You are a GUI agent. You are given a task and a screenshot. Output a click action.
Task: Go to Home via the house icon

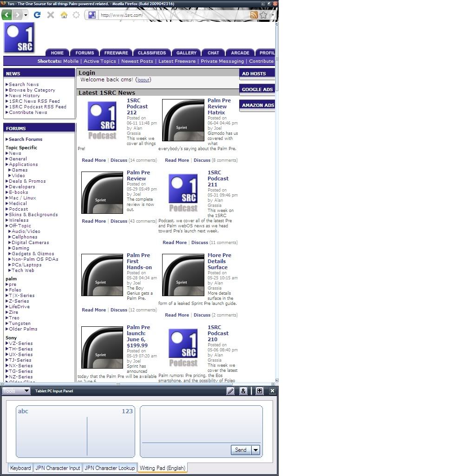pyautogui.click(x=64, y=15)
